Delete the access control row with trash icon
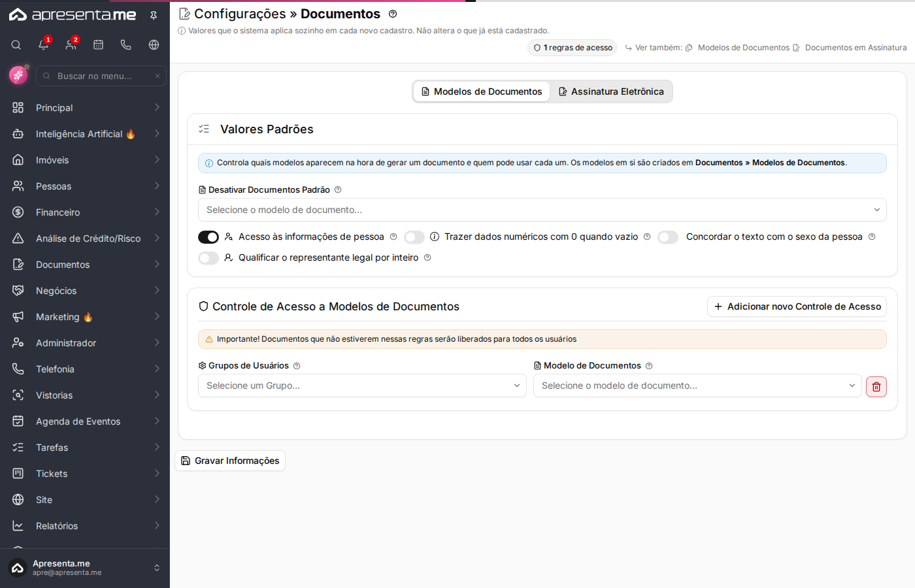The width and height of the screenshot is (915, 588). click(876, 387)
